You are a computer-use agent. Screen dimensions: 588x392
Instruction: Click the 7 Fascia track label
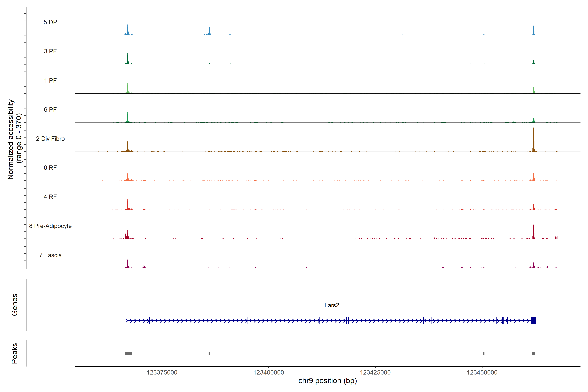tap(50, 255)
